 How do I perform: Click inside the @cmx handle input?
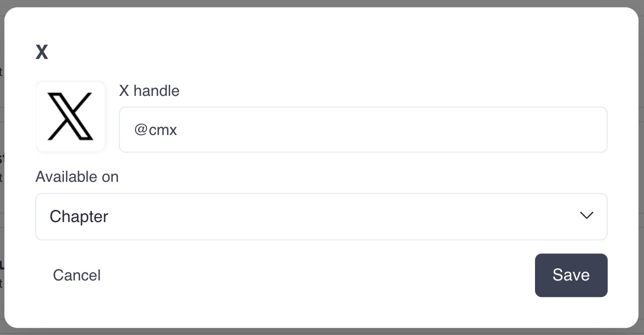coord(363,129)
